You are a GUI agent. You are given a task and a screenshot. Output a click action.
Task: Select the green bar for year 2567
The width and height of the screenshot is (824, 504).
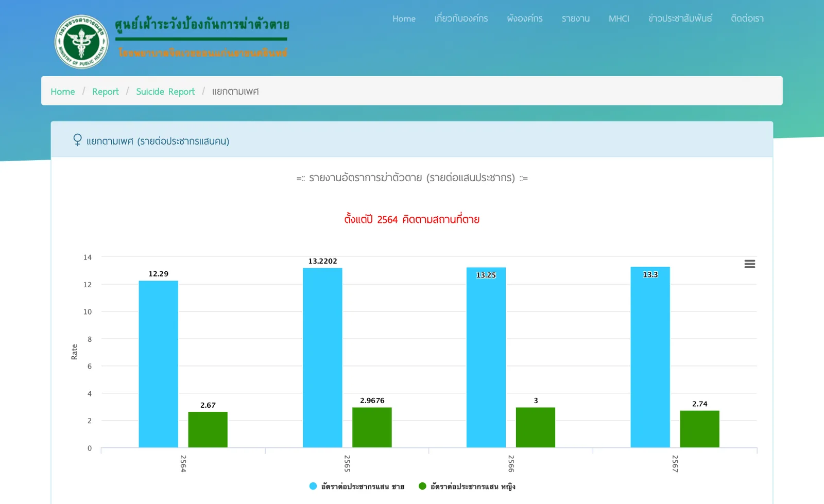(x=699, y=429)
